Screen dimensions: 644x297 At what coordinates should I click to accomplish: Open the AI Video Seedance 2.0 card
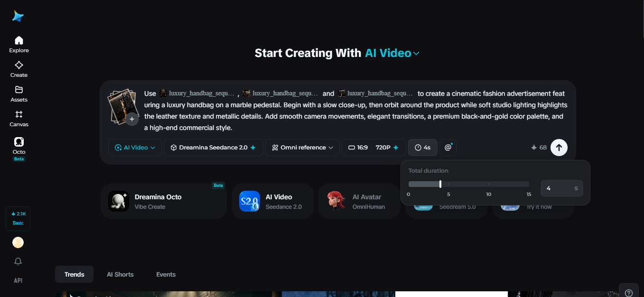272,201
